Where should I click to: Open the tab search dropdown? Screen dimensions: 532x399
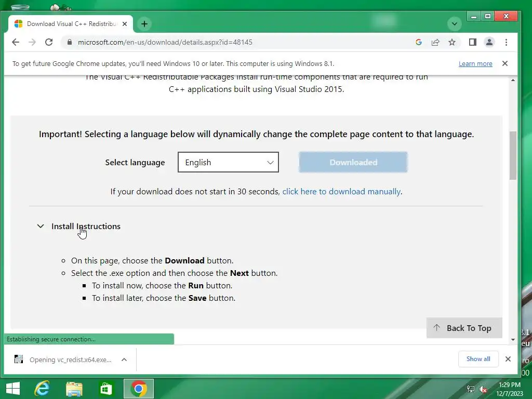(x=454, y=24)
